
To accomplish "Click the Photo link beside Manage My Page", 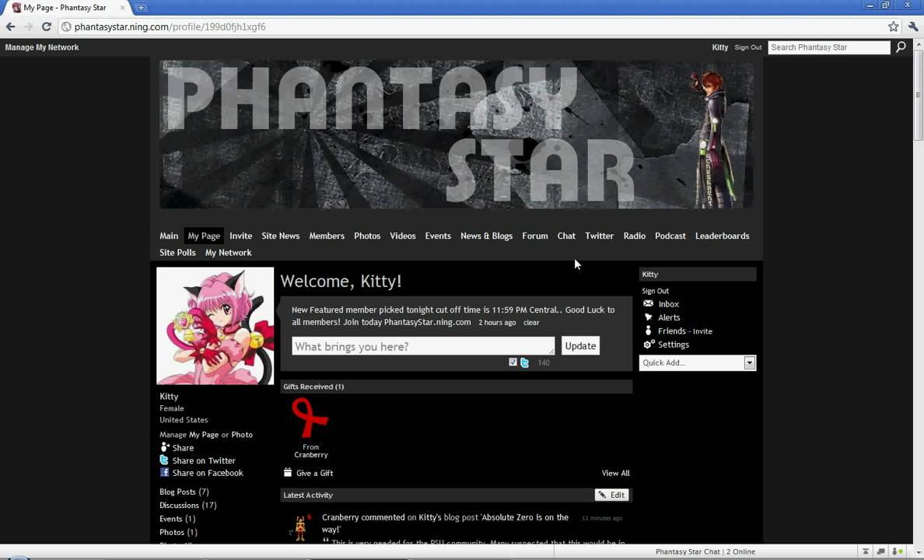I will pyautogui.click(x=242, y=435).
